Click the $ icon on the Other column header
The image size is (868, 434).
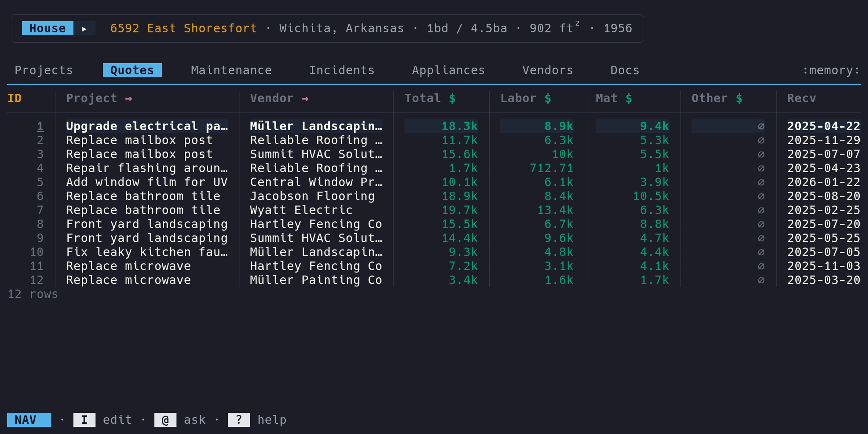739,98
